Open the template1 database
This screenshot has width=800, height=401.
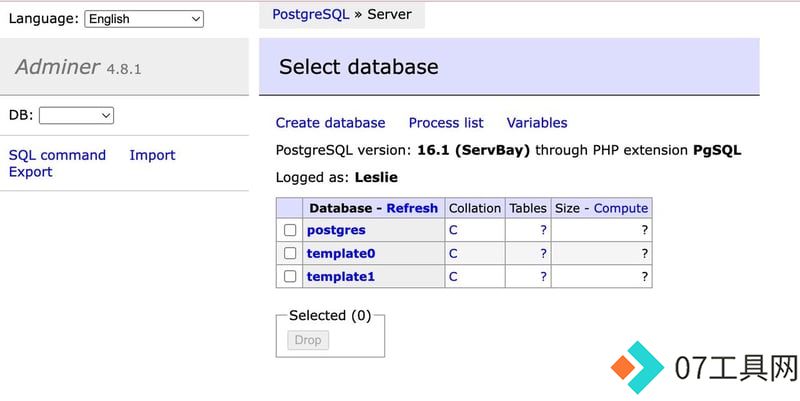341,277
